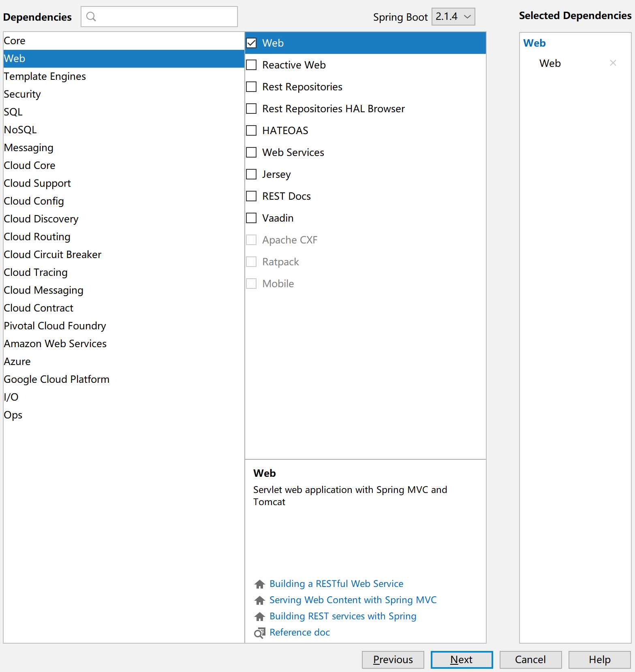This screenshot has height=672, width=635.
Task: Remove Web from selected dependencies
Action: 613,63
